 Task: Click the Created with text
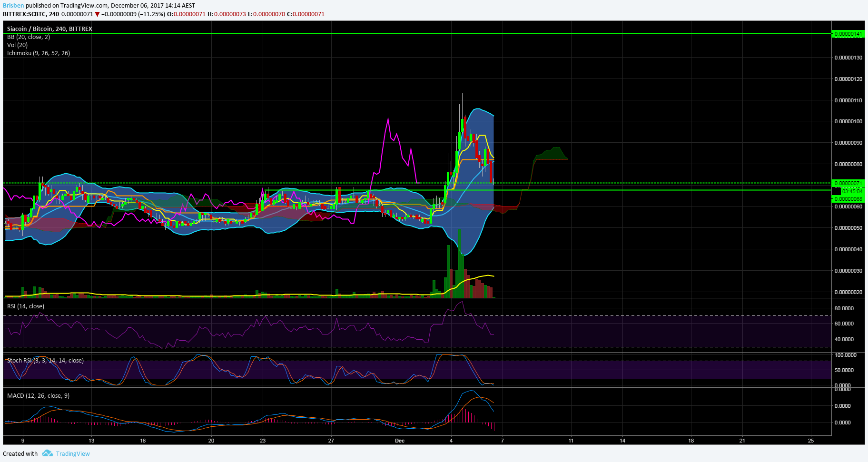tap(20, 453)
